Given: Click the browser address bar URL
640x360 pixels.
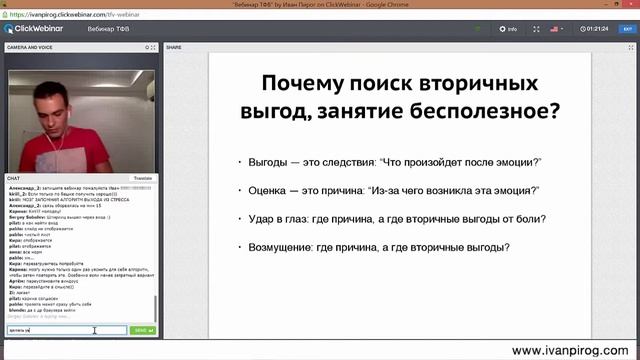Looking at the screenshot, I should tap(75, 15).
